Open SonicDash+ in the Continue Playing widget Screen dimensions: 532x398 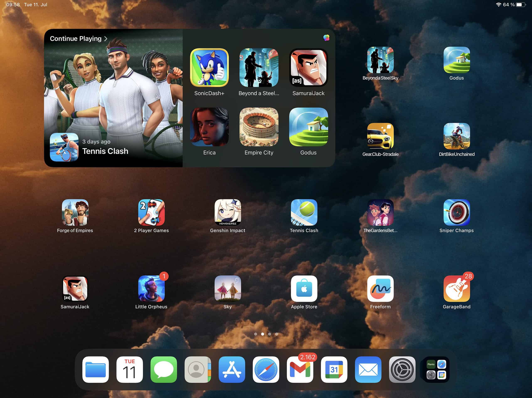point(209,67)
